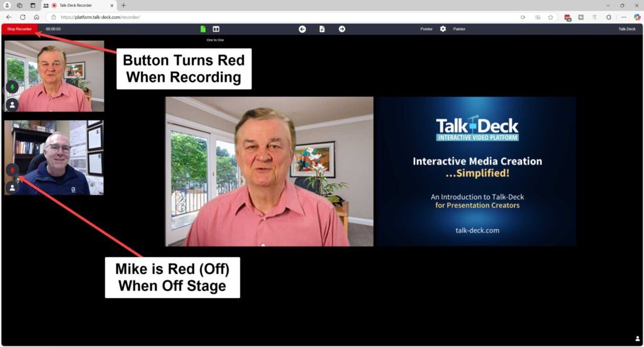Image resolution: width=644 pixels, height=347 pixels.
Task: Click the 00:00:03 recording timer
Action: [x=53, y=29]
